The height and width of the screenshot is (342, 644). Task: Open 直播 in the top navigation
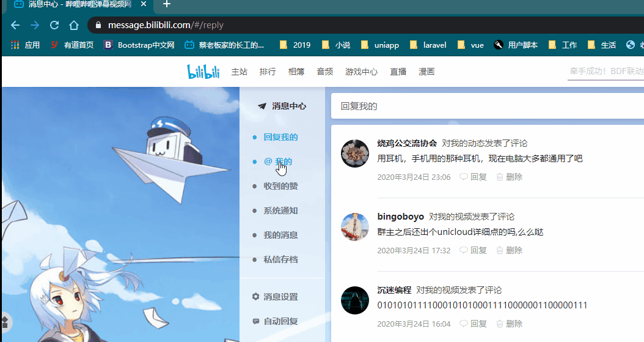tap(398, 72)
